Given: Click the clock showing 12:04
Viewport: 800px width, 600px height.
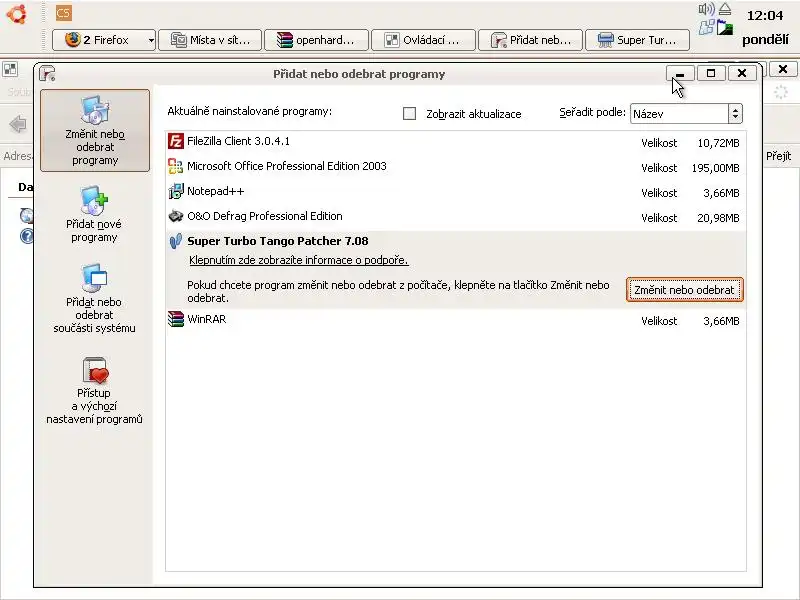Looking at the screenshot, I should coord(764,16).
